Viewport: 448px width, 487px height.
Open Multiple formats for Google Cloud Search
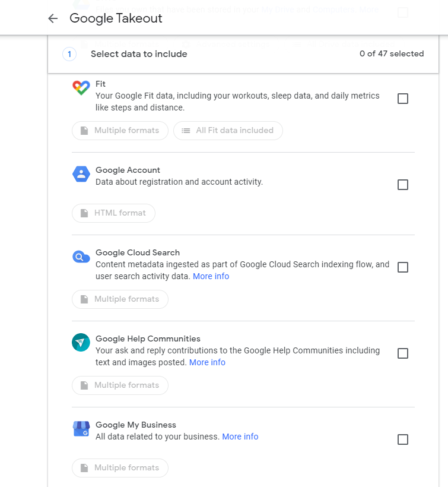[120, 299]
